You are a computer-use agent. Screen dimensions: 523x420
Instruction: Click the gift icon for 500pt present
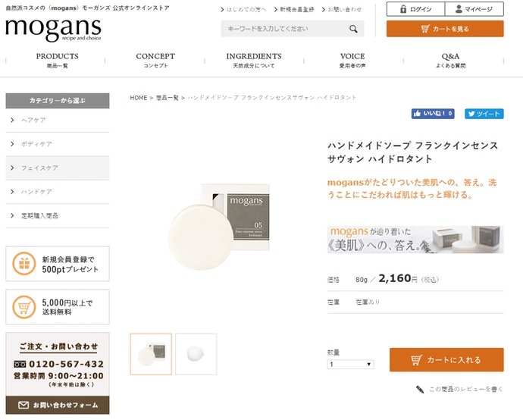24,264
